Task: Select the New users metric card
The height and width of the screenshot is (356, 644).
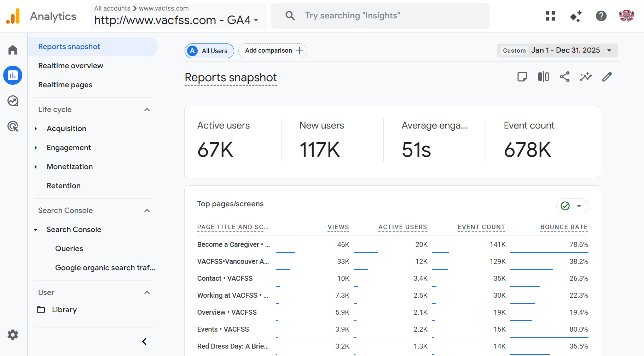Action: coord(332,141)
